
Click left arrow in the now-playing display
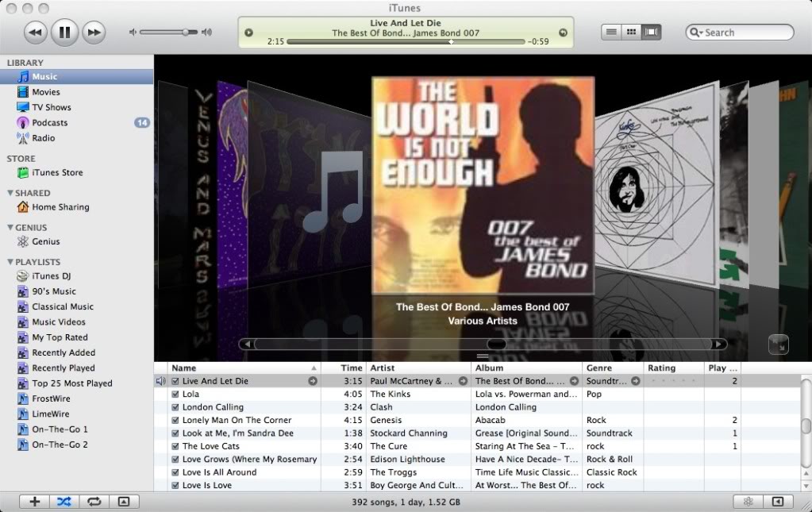coord(248,33)
